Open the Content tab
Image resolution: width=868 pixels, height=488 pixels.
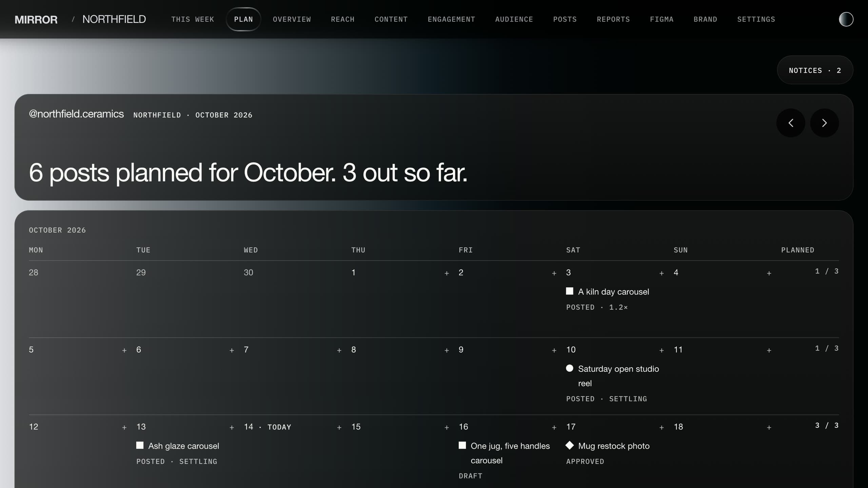click(x=391, y=19)
